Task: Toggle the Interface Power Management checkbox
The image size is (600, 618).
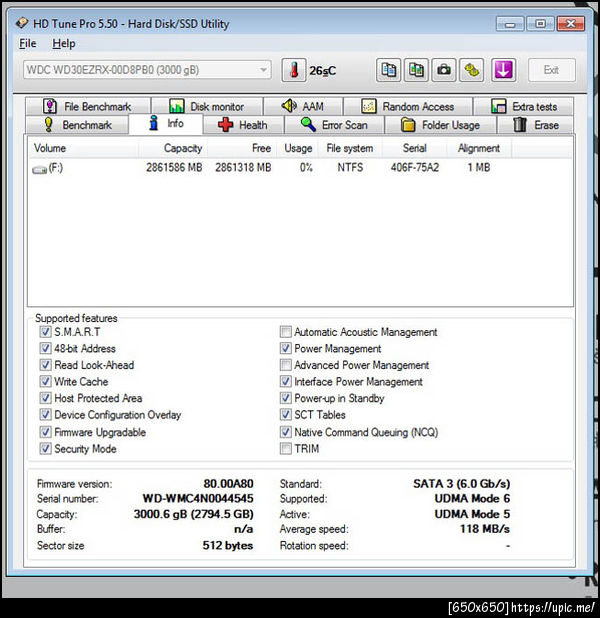Action: pyautogui.click(x=286, y=381)
